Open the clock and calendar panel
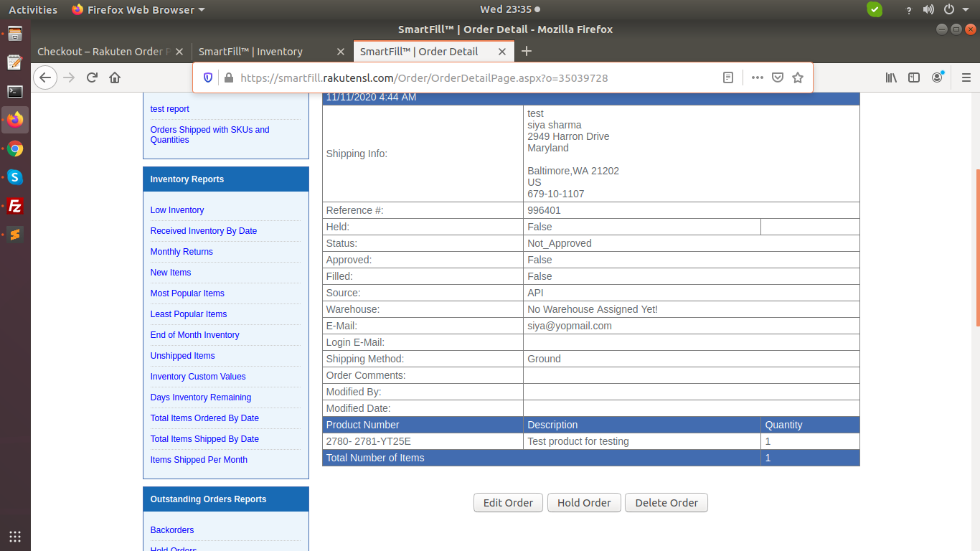The image size is (980, 551). tap(510, 9)
